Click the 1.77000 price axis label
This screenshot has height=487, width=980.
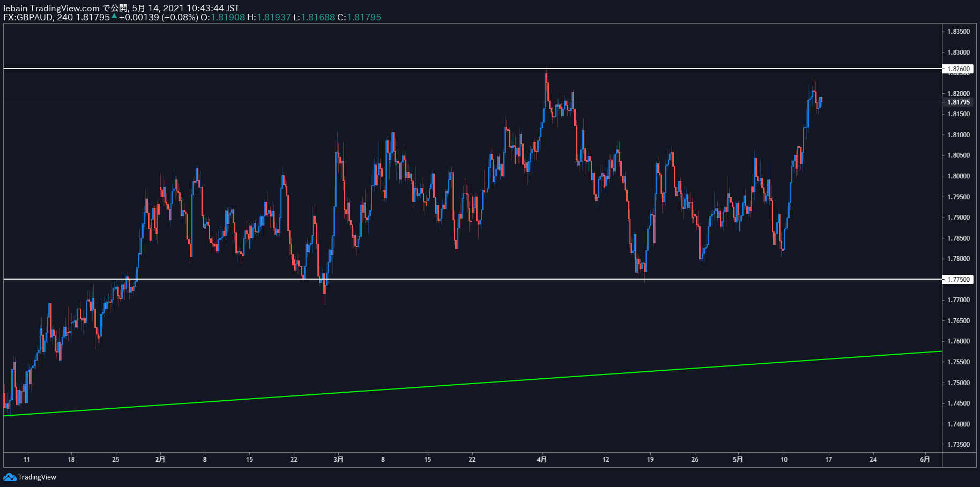pos(958,300)
